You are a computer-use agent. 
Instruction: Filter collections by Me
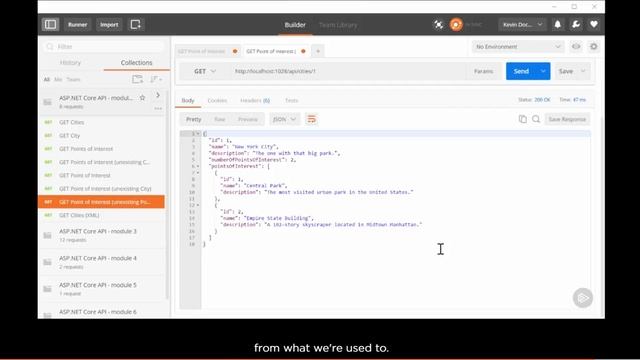pos(58,80)
